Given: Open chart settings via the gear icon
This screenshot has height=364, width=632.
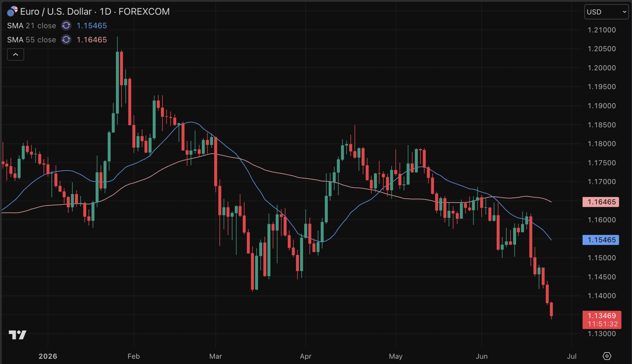Looking at the screenshot, I should tap(607, 356).
